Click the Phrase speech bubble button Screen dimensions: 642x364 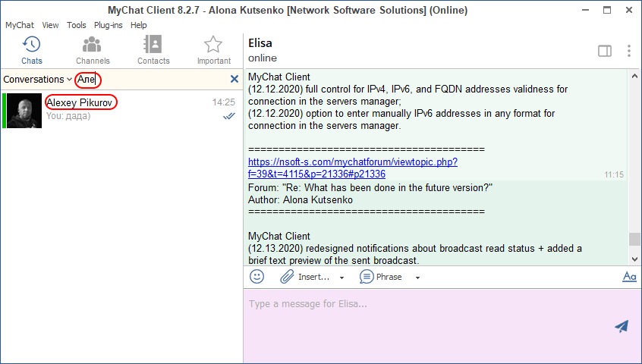pyautogui.click(x=381, y=277)
